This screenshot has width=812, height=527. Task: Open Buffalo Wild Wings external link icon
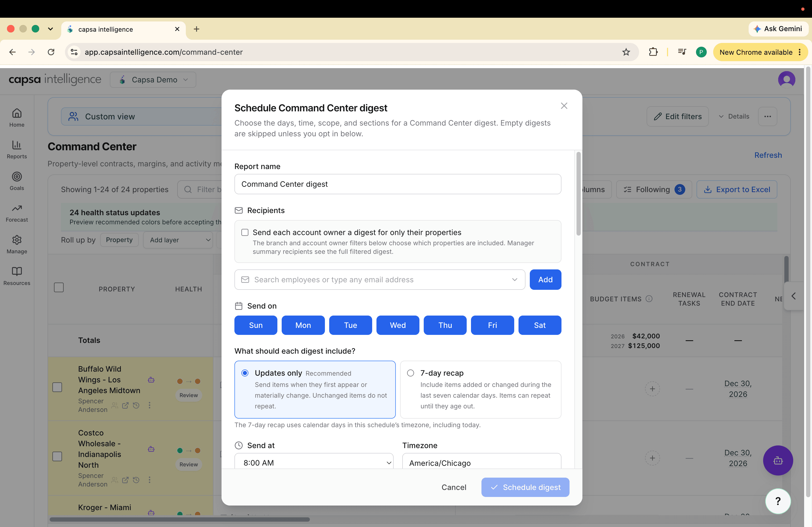click(125, 405)
